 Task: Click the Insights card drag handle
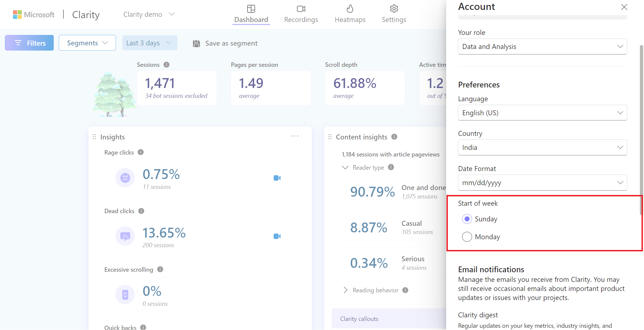tap(94, 137)
